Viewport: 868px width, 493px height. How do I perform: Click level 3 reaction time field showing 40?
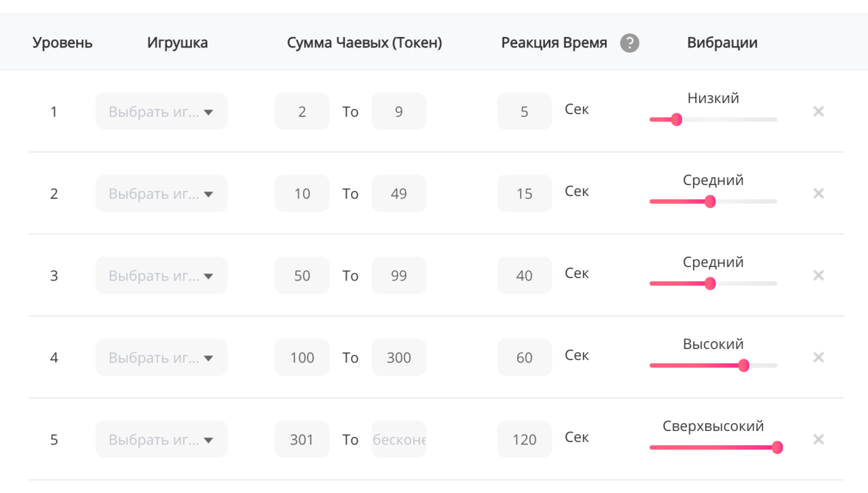point(524,276)
